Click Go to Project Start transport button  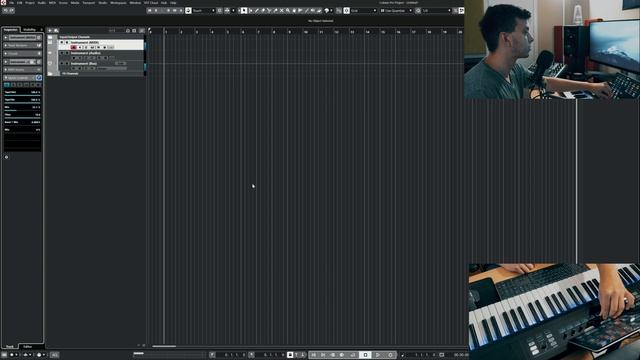314,355
